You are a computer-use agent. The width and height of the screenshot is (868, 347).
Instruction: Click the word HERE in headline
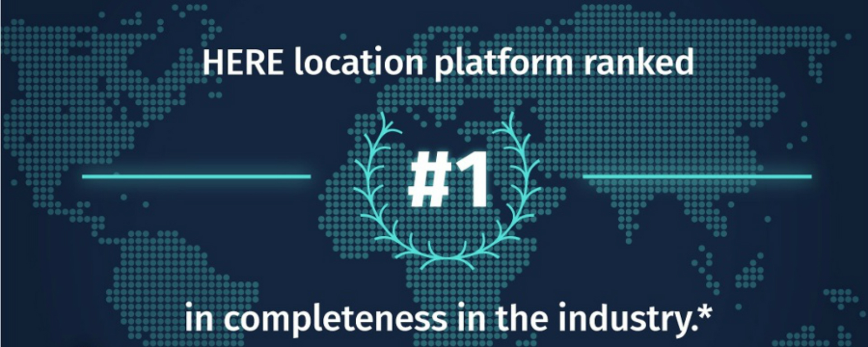click(243, 62)
